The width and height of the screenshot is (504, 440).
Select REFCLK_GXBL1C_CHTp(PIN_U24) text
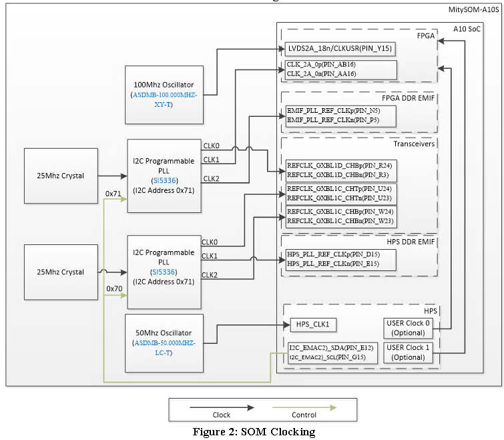pos(339,189)
